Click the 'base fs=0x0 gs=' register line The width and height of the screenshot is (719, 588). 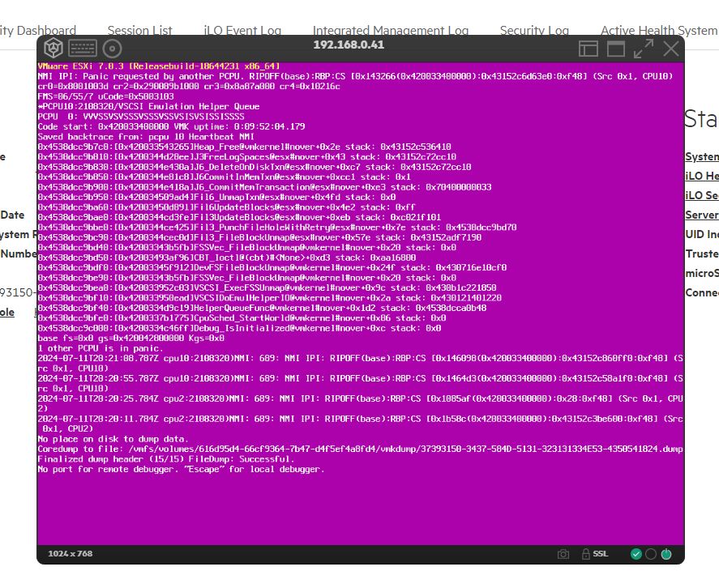[131, 339]
